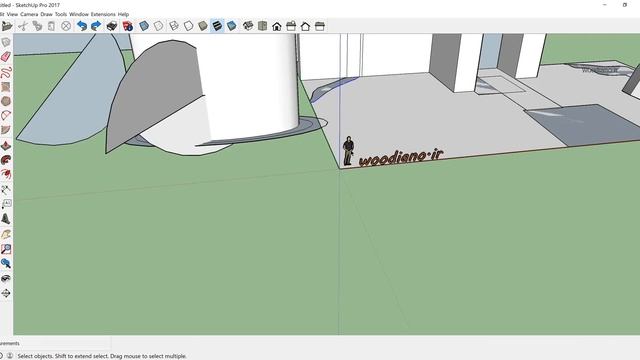Click the Previous view icon

6,263
